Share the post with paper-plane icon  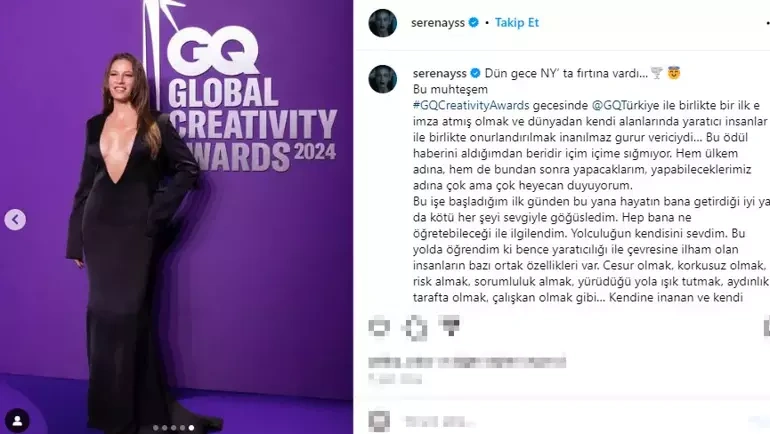450,326
